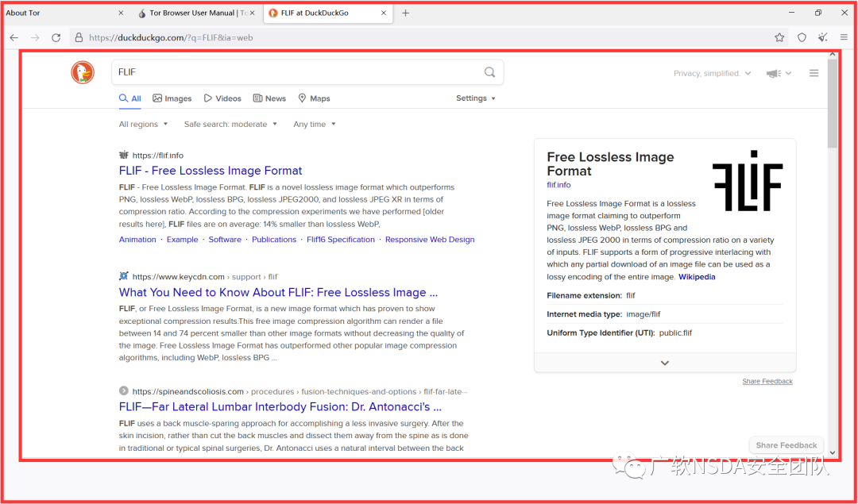Open the Animation sitelink
This screenshot has width=858, height=504.
coord(137,240)
